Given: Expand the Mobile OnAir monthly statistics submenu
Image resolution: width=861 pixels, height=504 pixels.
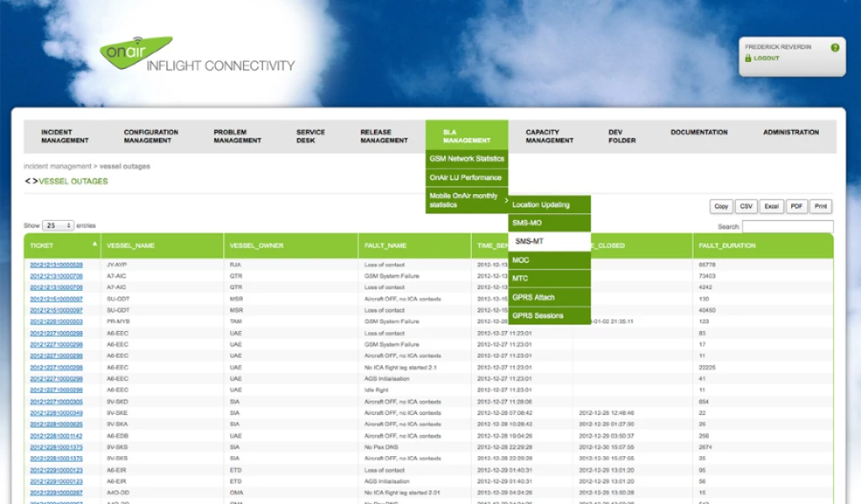Looking at the screenshot, I should (464, 200).
